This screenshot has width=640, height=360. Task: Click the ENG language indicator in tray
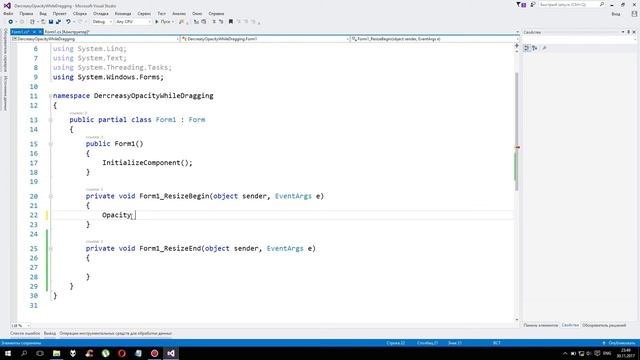607,353
